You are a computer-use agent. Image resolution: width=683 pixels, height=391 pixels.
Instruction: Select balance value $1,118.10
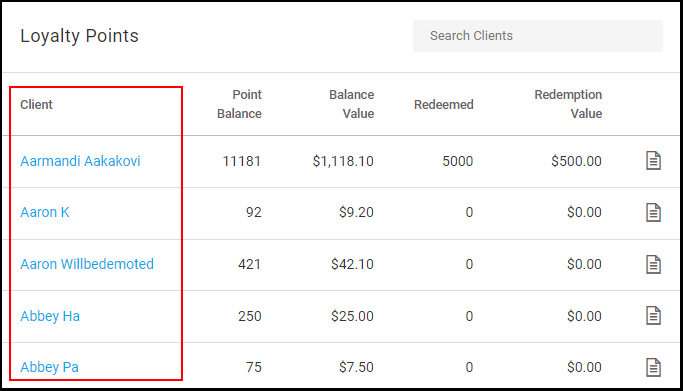343,161
